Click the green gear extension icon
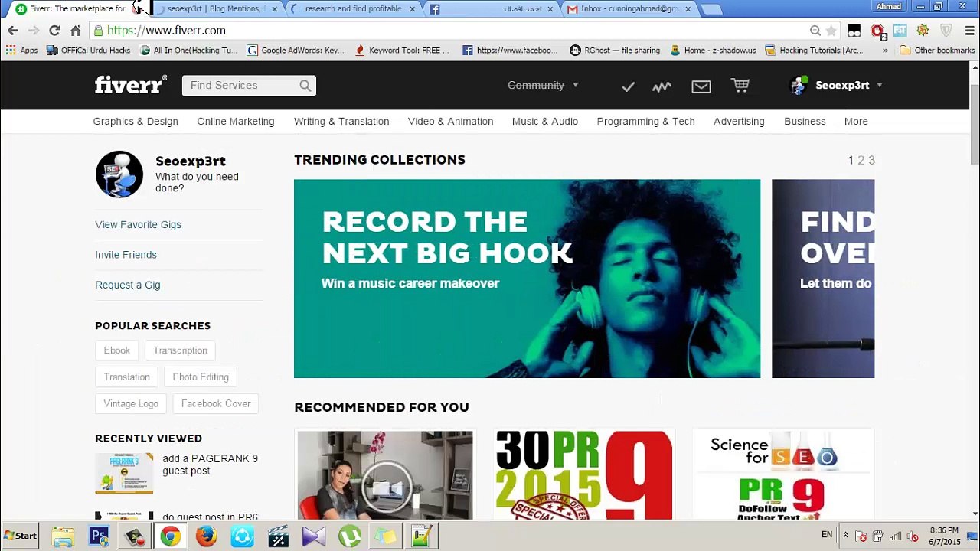Image resolution: width=980 pixels, height=551 pixels. 923,31
